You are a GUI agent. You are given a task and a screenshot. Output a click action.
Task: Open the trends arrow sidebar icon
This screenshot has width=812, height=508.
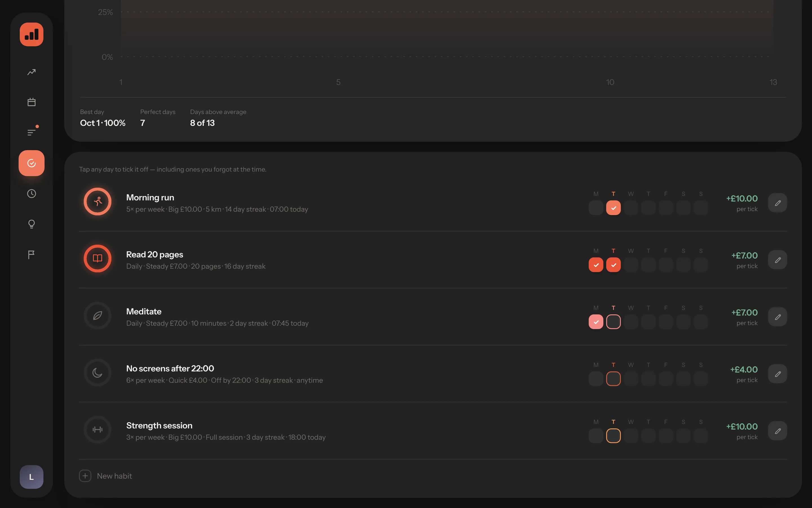pos(32,72)
